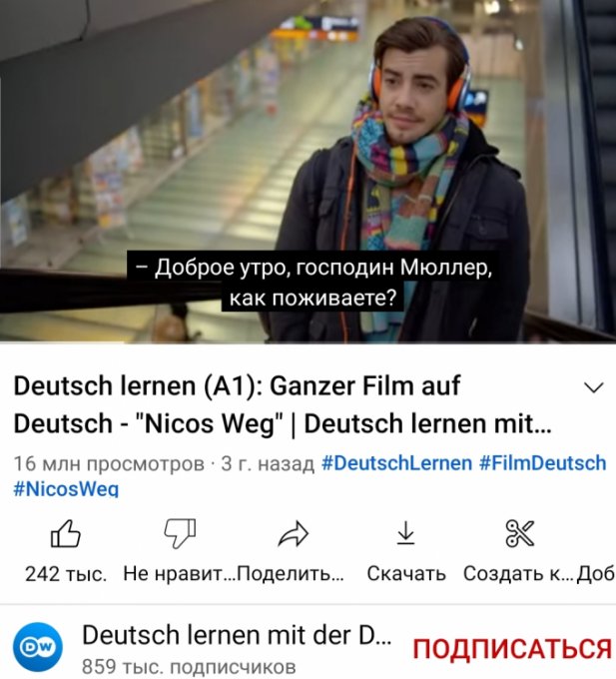The height and width of the screenshot is (679, 616).
Task: Subscribe via ПОДПИСАТЬСЯ button
Action: coord(512,649)
